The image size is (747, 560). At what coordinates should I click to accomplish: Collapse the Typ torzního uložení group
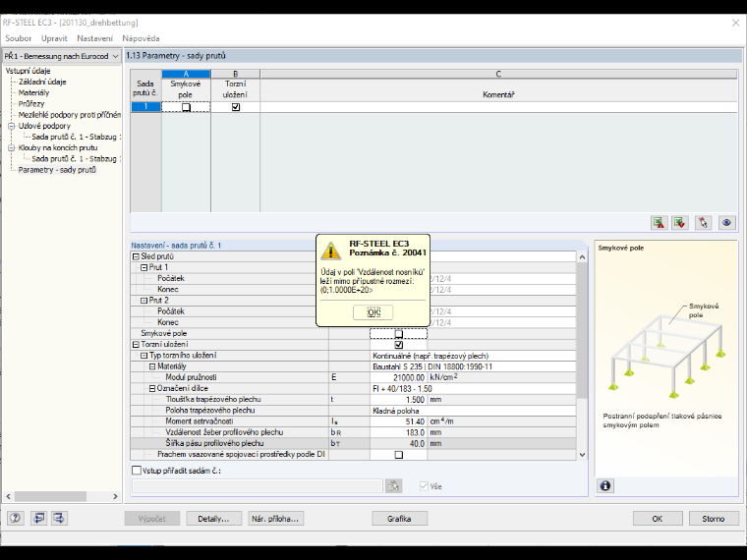(144, 356)
